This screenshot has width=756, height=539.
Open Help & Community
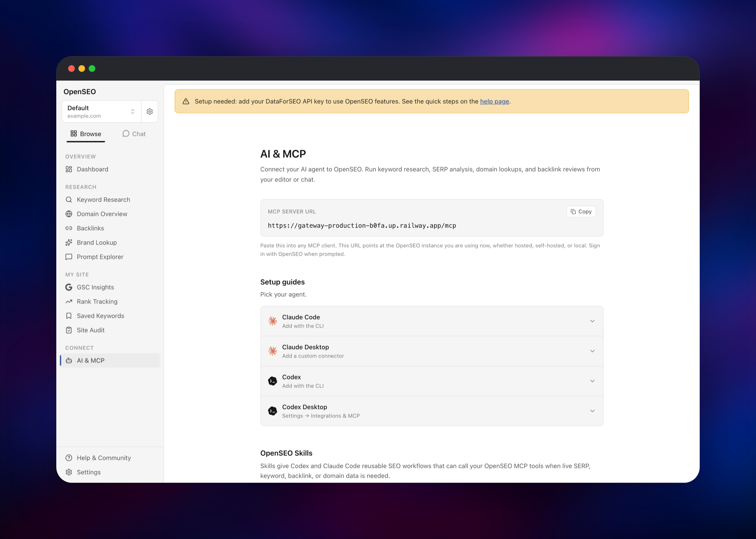[110, 458]
